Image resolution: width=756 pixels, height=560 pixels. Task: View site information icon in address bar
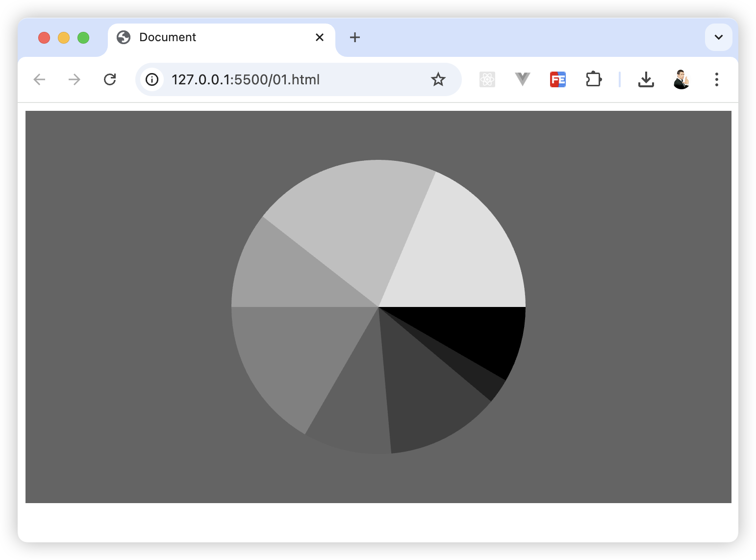click(152, 79)
